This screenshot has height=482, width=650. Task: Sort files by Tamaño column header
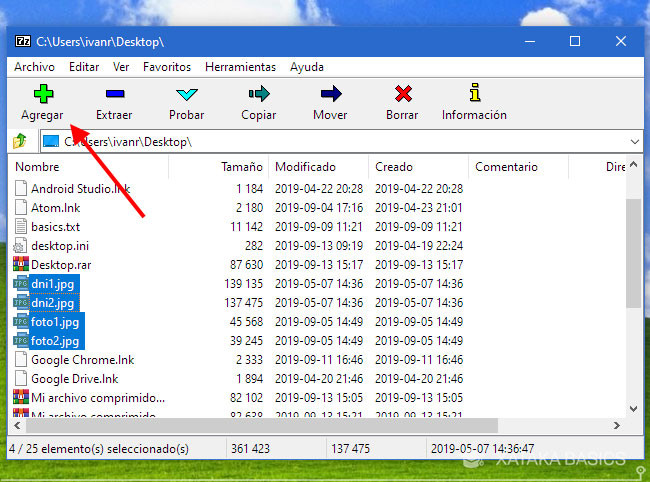pos(242,167)
